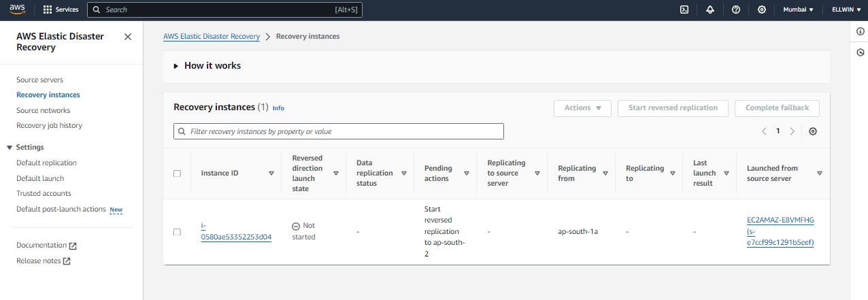Viewport: 868px width, 300px height.
Task: Open the Actions dropdown
Action: (582, 108)
